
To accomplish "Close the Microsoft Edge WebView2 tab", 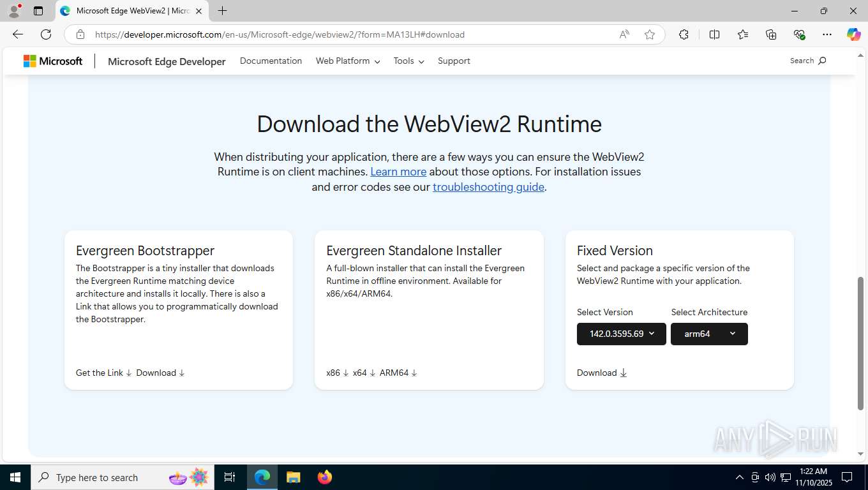I will 198,11.
